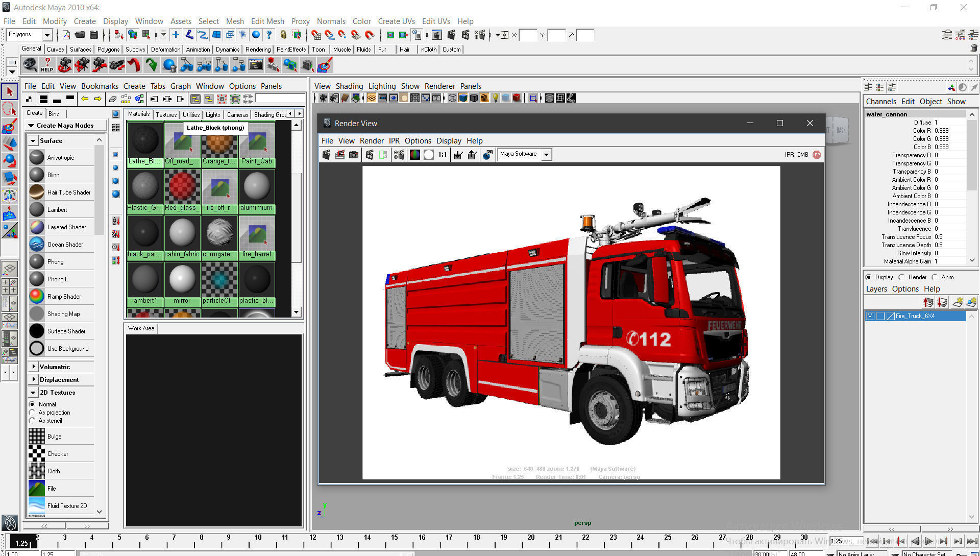Select the Red_glass material swatch
980x556 pixels.
click(182, 190)
